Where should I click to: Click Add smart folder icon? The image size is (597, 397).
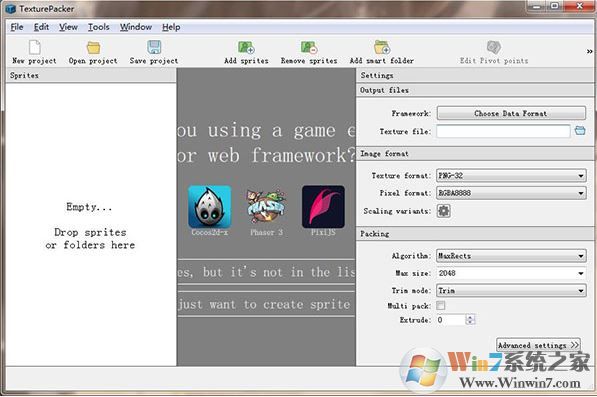coord(382,48)
